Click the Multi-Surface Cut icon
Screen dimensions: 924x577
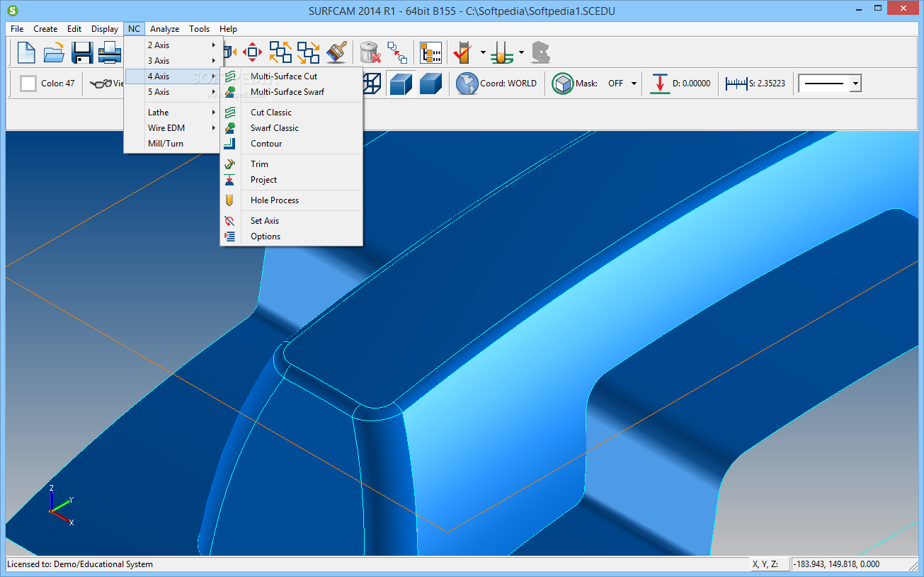coord(230,76)
